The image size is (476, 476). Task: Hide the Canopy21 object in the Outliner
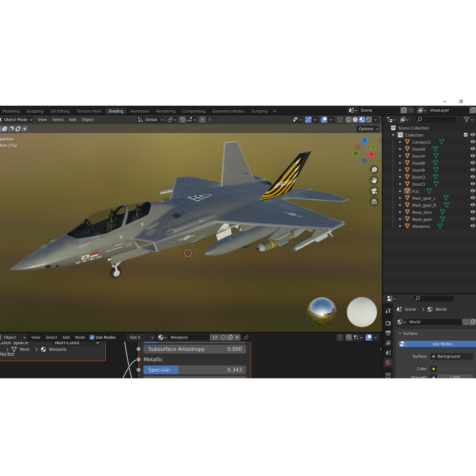point(473,142)
